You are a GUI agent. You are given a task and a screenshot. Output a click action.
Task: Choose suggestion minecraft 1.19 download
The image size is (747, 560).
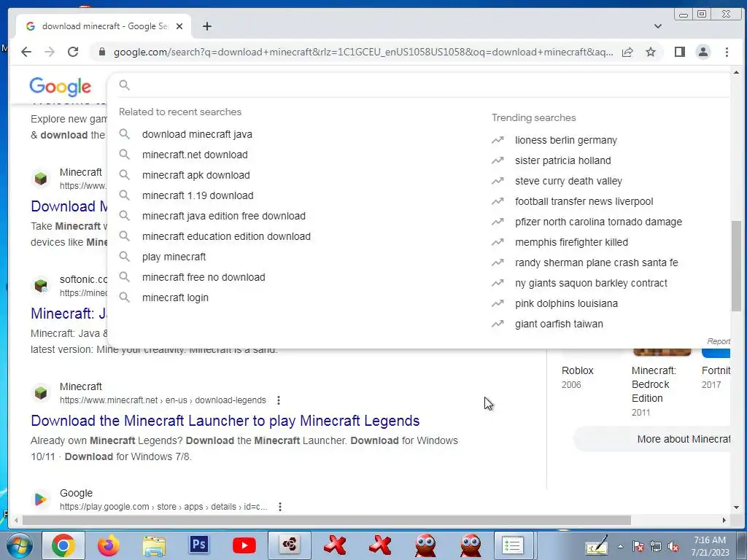point(198,195)
